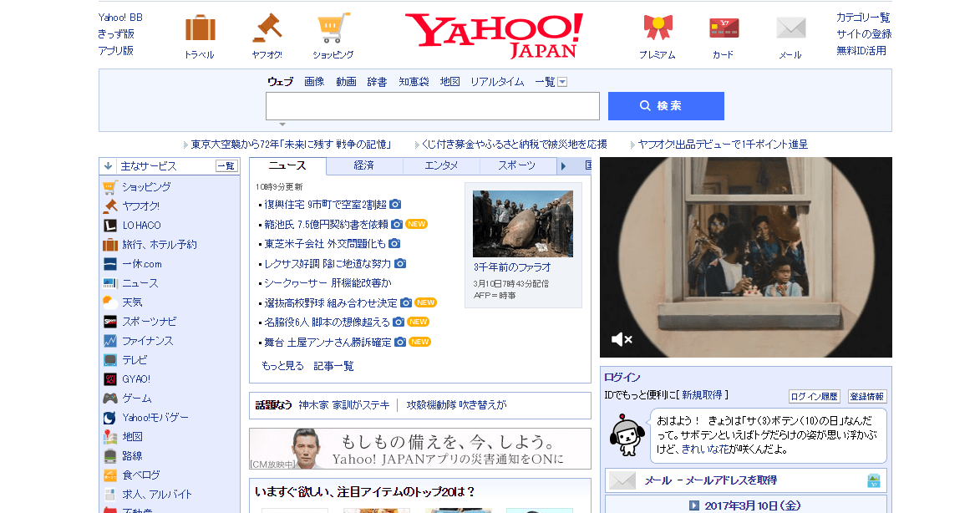Click the 旅行、ホテル予約 suitcase icon
The height and width of the screenshot is (513, 980).
(x=110, y=244)
